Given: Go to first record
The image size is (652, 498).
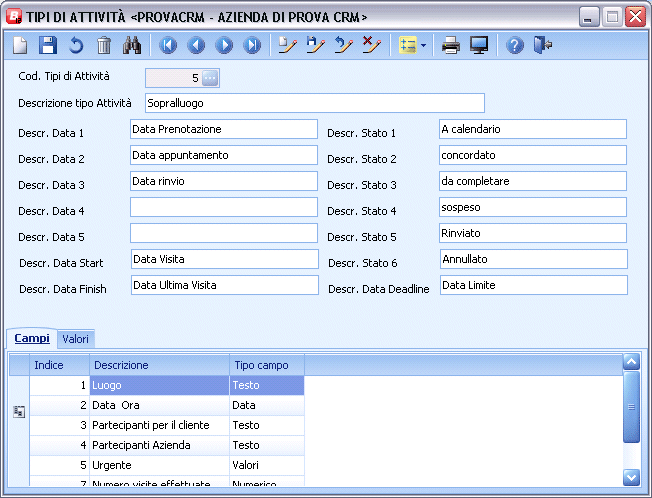Looking at the screenshot, I should (x=168, y=45).
